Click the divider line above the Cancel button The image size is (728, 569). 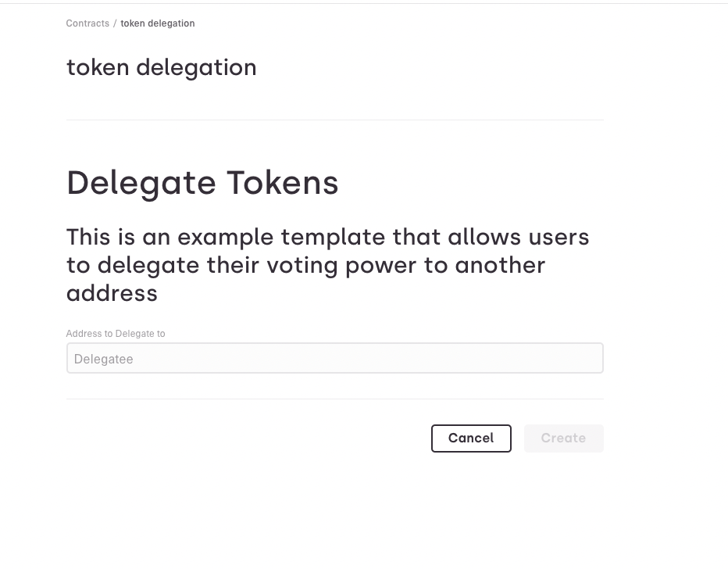pyautogui.click(x=335, y=399)
